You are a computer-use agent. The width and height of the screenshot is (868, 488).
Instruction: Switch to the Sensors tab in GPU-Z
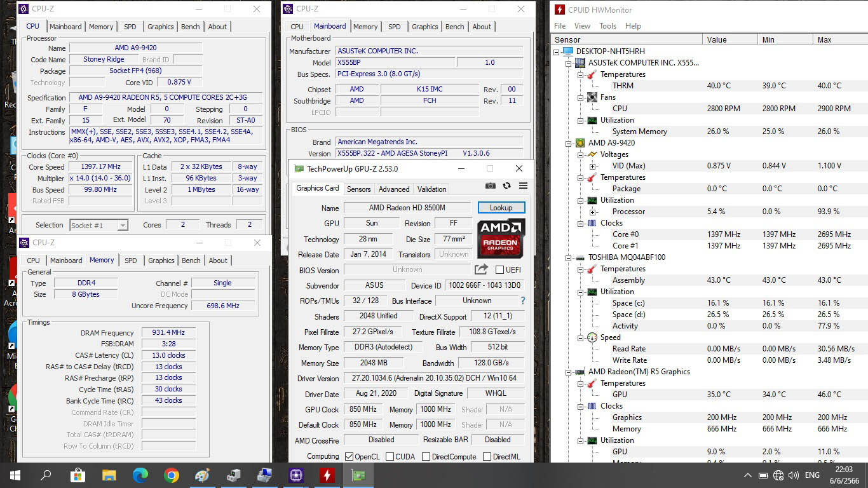tap(358, 189)
